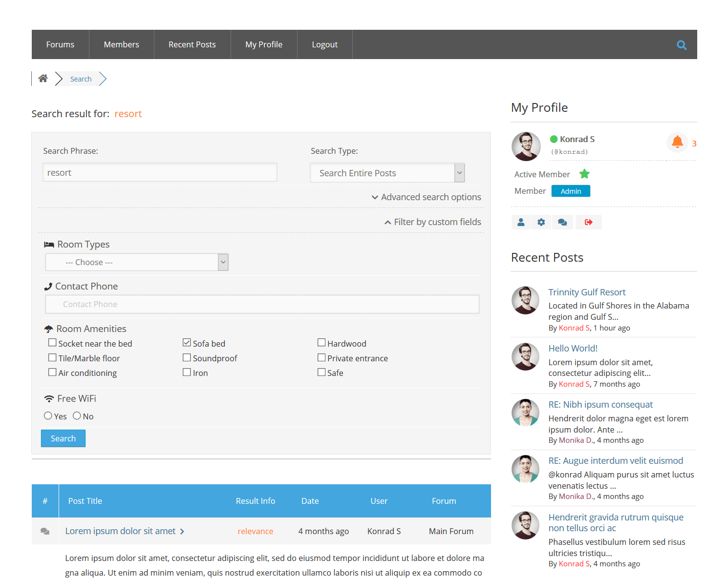Open the notification bell icon
The image size is (728, 580).
pos(677,142)
